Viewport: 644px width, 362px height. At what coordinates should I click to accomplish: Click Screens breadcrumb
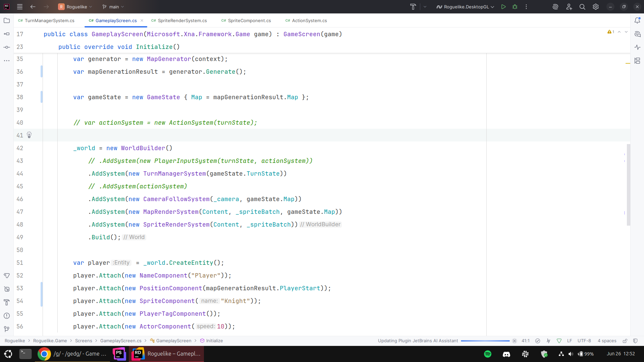click(x=84, y=341)
